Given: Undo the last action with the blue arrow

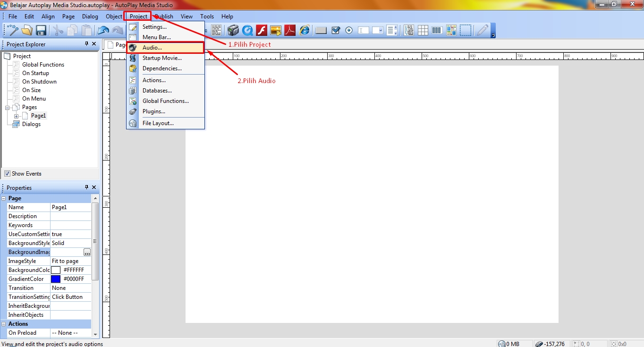Looking at the screenshot, I should tap(103, 31).
